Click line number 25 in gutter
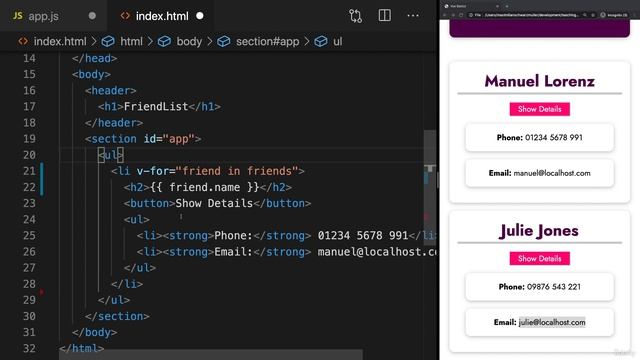 pos(29,236)
